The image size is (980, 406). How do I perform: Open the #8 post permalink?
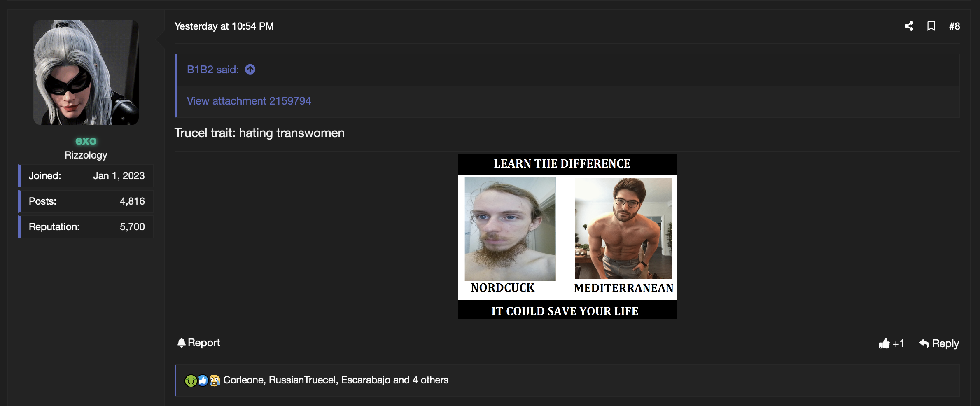tap(954, 26)
